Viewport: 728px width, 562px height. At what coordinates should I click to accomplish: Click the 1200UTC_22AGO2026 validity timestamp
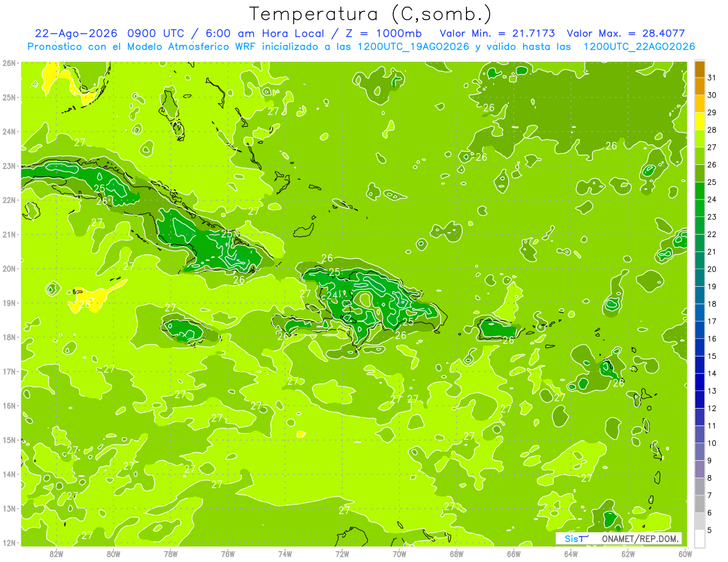[x=639, y=46]
